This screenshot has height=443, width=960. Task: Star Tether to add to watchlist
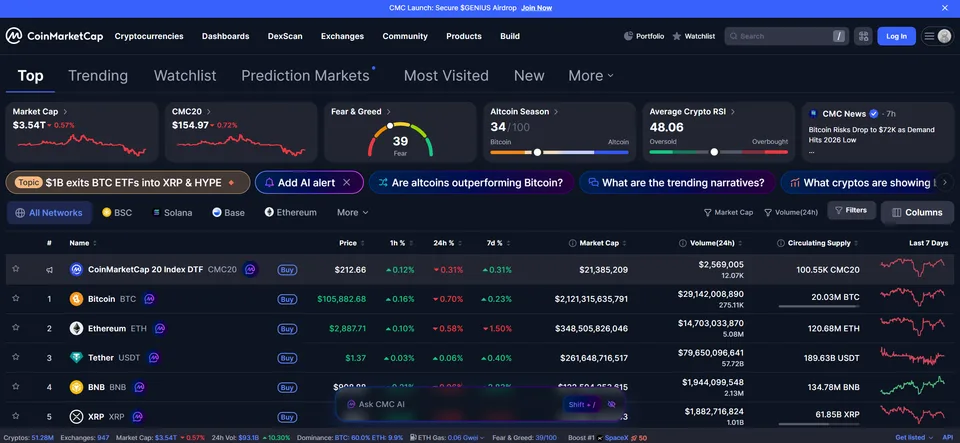[16, 357]
